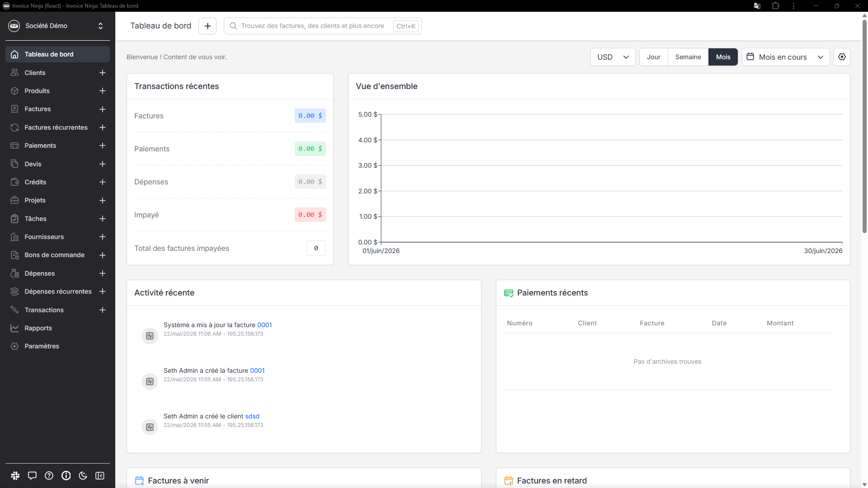The height and width of the screenshot is (488, 868).
Task: Open the browser three-dot menu
Action: coord(794,6)
